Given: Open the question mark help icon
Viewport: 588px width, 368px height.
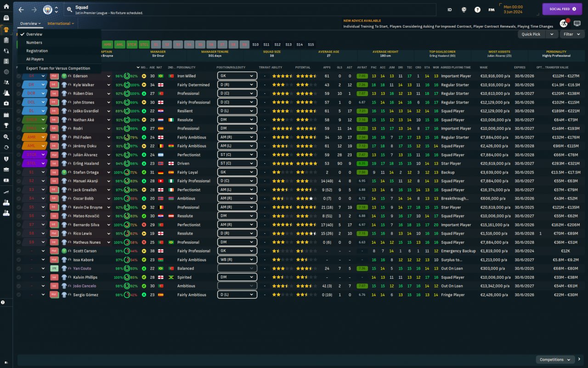Looking at the screenshot, I should pyautogui.click(x=478, y=10).
